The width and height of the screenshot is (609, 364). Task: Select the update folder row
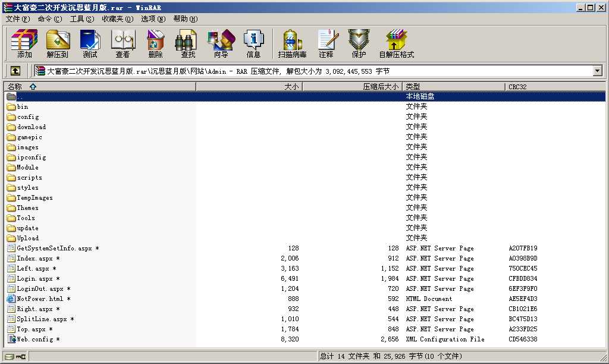305,228
